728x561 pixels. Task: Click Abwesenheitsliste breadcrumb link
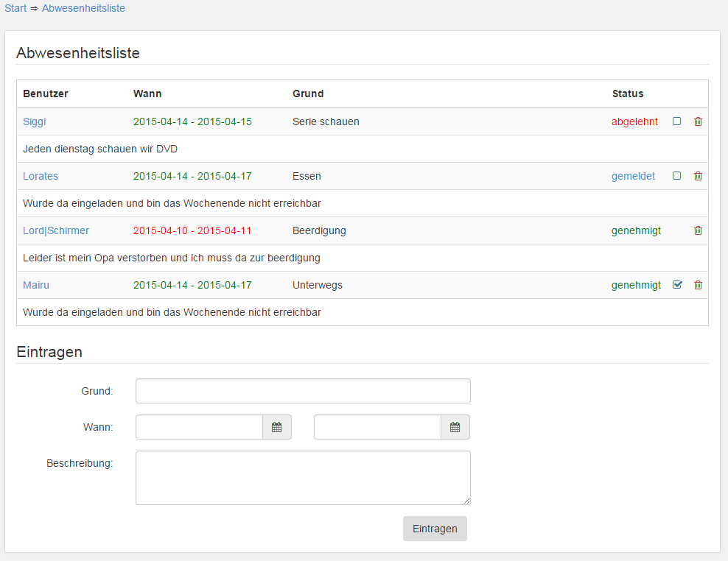click(x=83, y=9)
